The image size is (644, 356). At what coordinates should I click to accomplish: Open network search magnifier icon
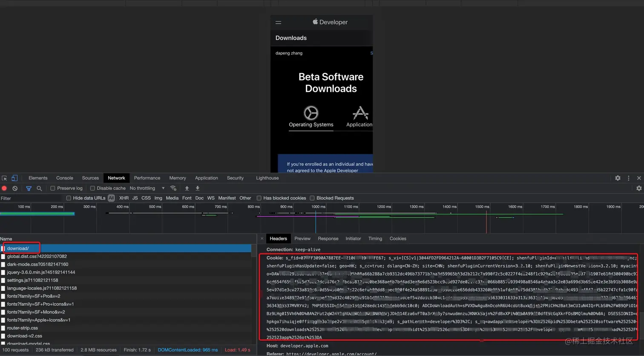[39, 188]
